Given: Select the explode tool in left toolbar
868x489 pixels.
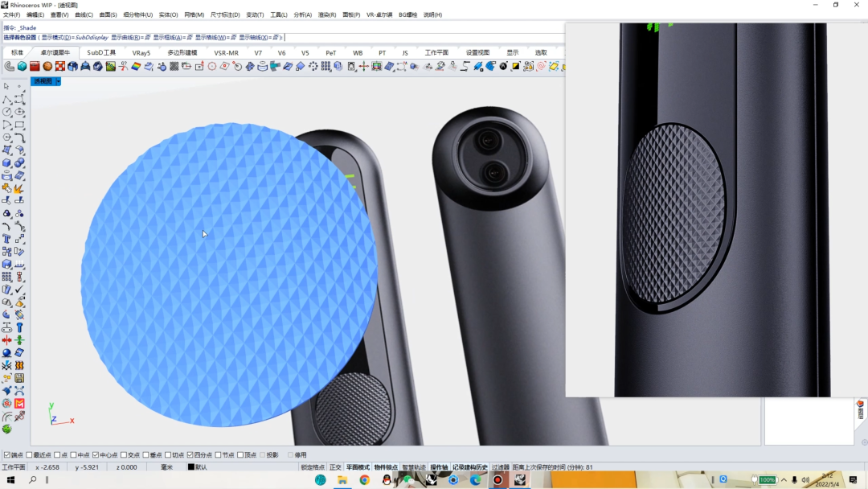Looking at the screenshot, I should [x=19, y=188].
